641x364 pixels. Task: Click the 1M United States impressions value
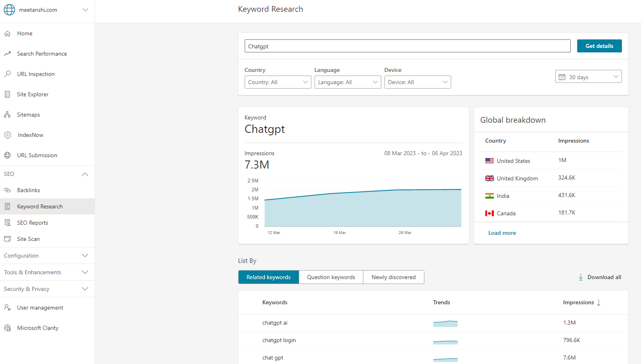point(562,160)
